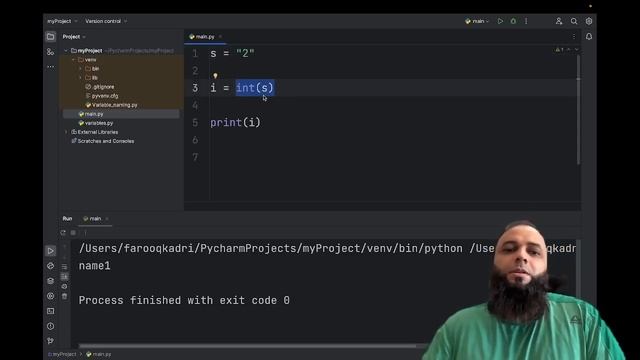This screenshot has height=360, width=640.
Task: Expand the bin folder
Action: (x=80, y=69)
